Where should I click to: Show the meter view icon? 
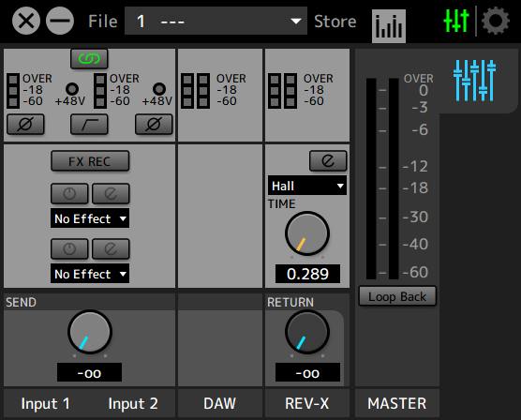point(389,26)
